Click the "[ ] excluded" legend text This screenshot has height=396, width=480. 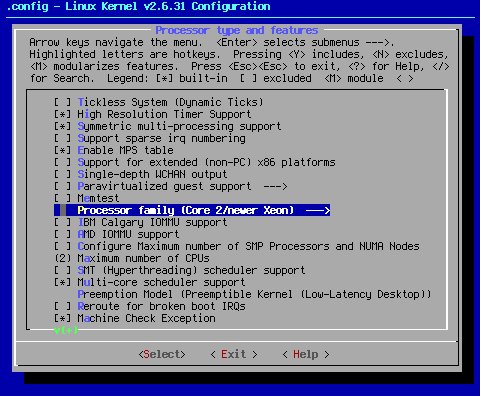pos(276,78)
